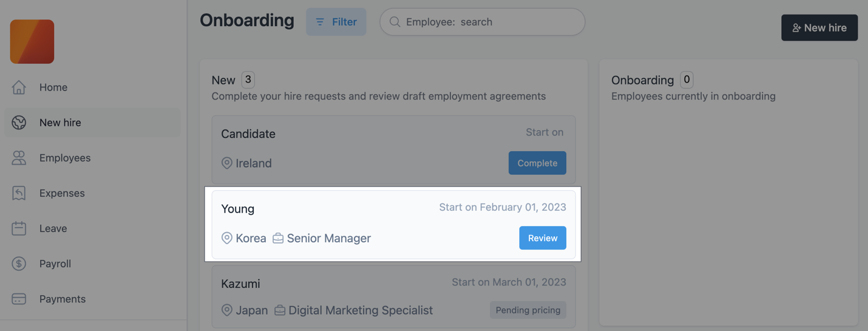Image resolution: width=868 pixels, height=331 pixels.
Task: Click the Payments card icon
Action: click(19, 299)
